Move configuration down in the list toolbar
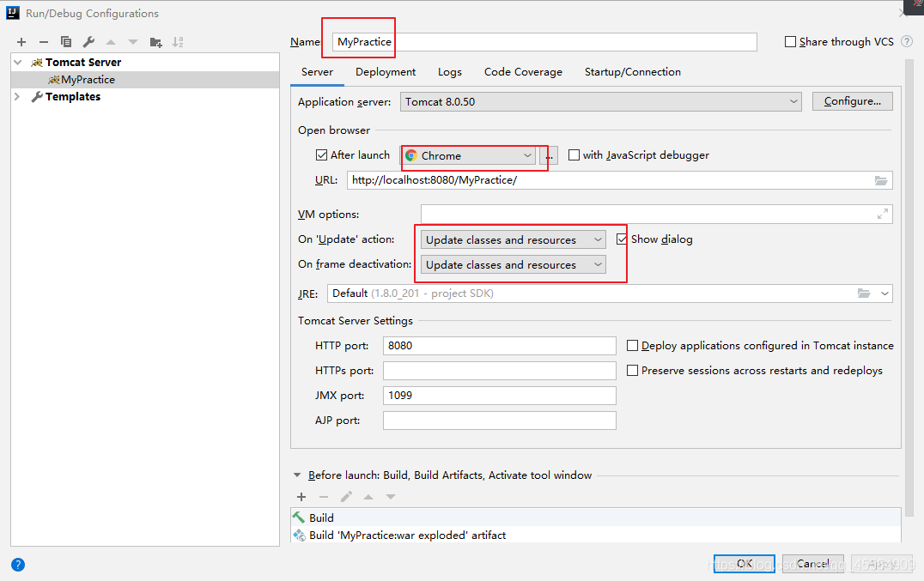Screen dimensions: 924x581 (133, 42)
